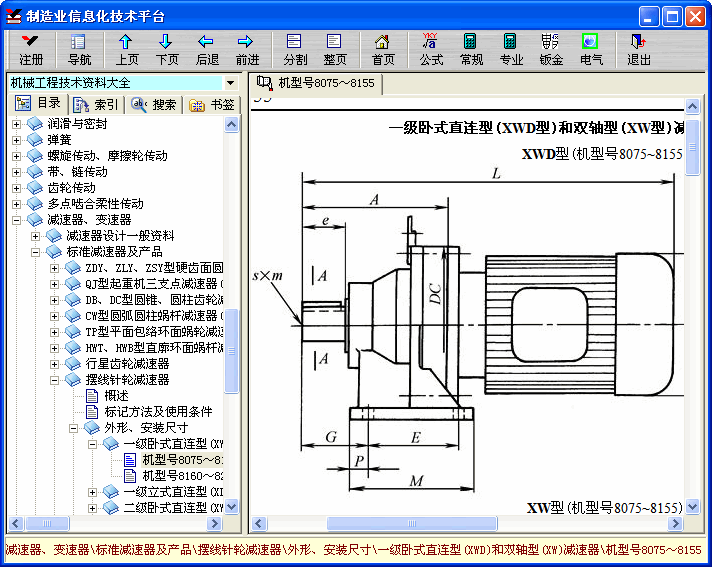Click the 后退 back arrow icon
Image resolution: width=712 pixels, height=567 pixels.
click(x=207, y=49)
